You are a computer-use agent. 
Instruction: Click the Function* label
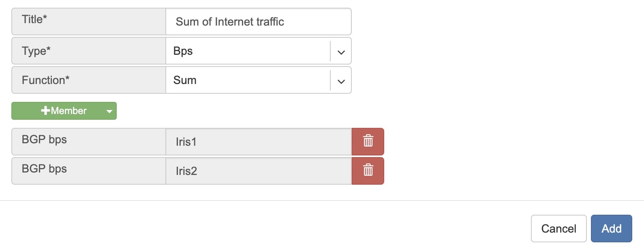pyautogui.click(x=45, y=80)
